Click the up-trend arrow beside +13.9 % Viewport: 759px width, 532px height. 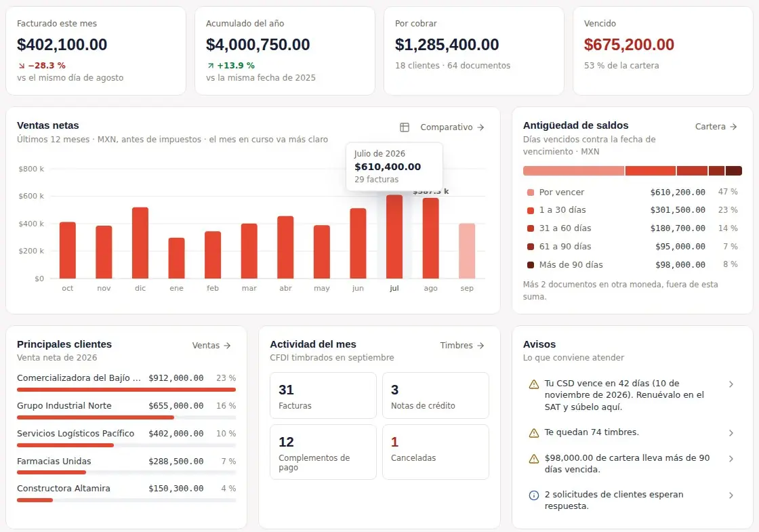[210, 66]
